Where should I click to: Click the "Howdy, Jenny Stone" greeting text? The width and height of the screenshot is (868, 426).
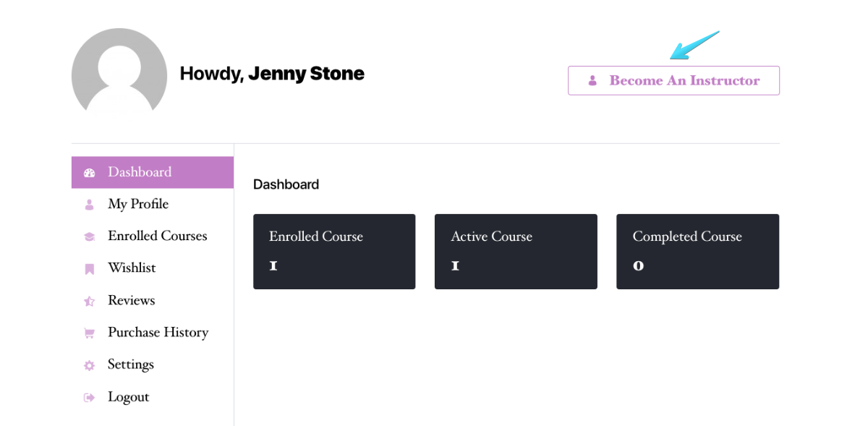coord(272,74)
